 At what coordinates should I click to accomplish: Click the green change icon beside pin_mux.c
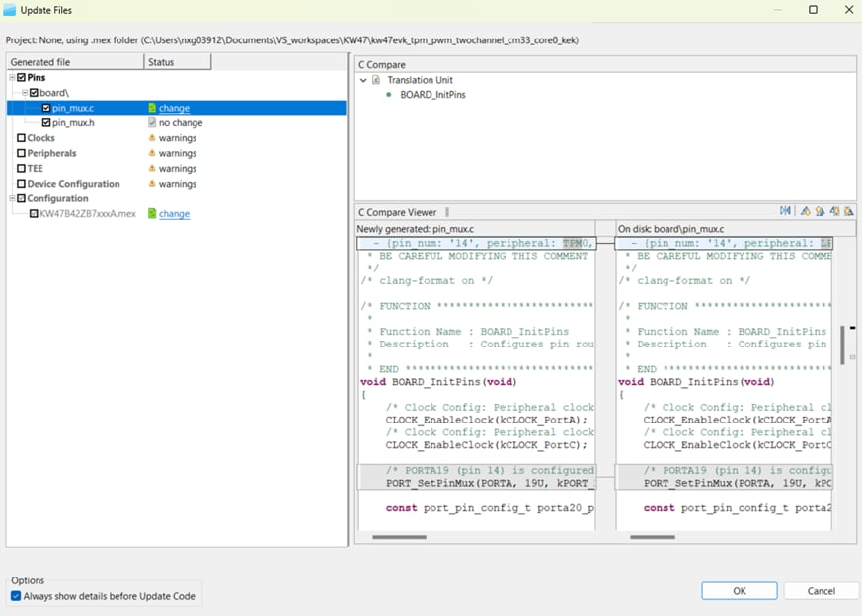(x=151, y=109)
